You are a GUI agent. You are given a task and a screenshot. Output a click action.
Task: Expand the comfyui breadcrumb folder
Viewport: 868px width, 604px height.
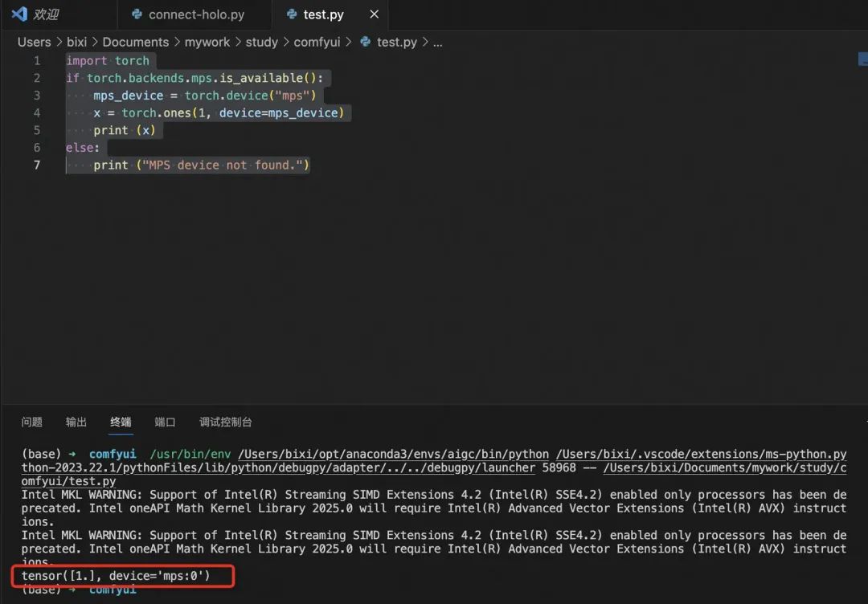(317, 42)
